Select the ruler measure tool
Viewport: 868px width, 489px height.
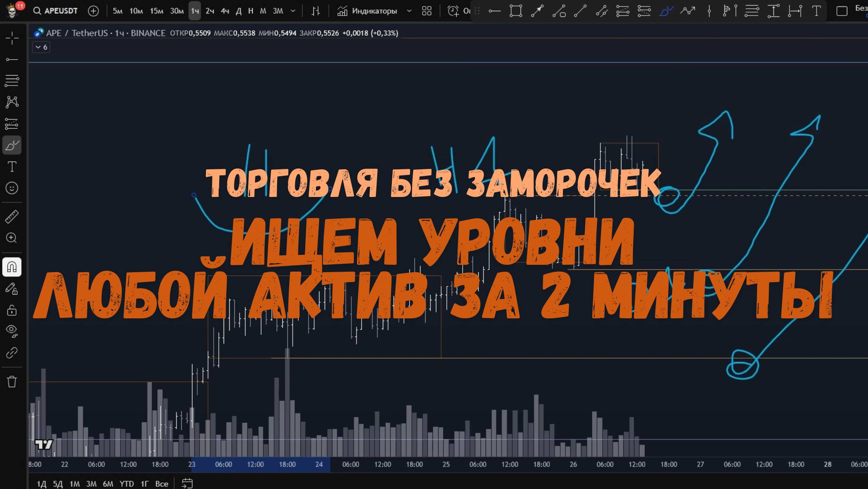[12, 216]
